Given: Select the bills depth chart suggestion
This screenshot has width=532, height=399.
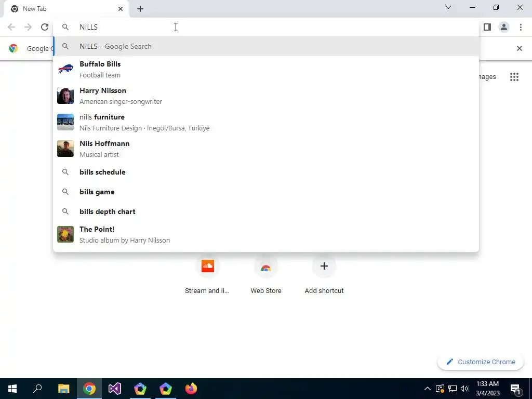Looking at the screenshot, I should [x=266, y=211].
